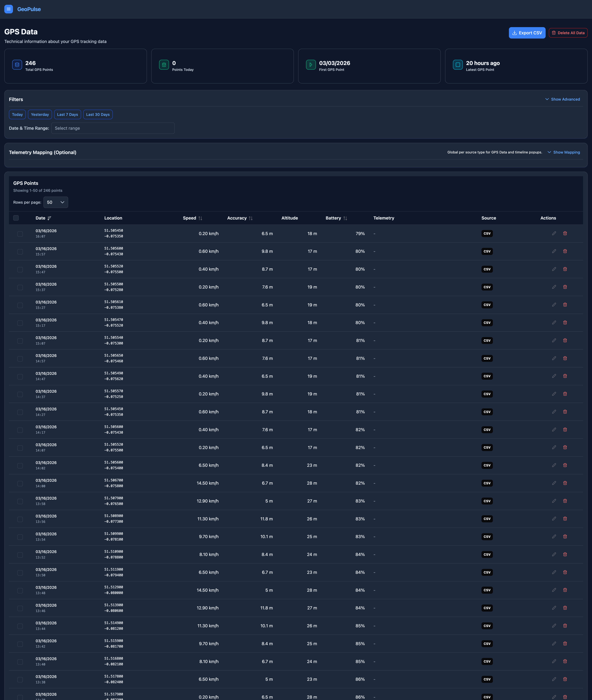The height and width of the screenshot is (700, 592).
Task: Delete the 03/16/2026 14:00 row
Action: (x=565, y=483)
